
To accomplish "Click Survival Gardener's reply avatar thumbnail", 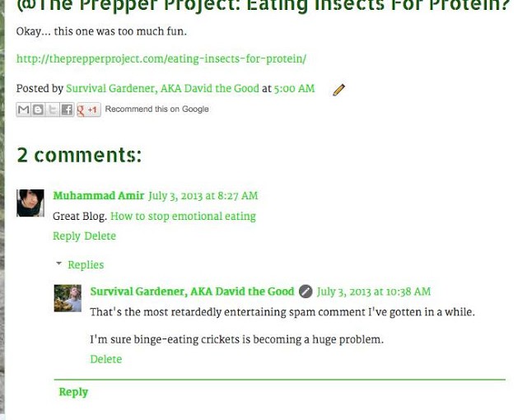I will click(68, 298).
